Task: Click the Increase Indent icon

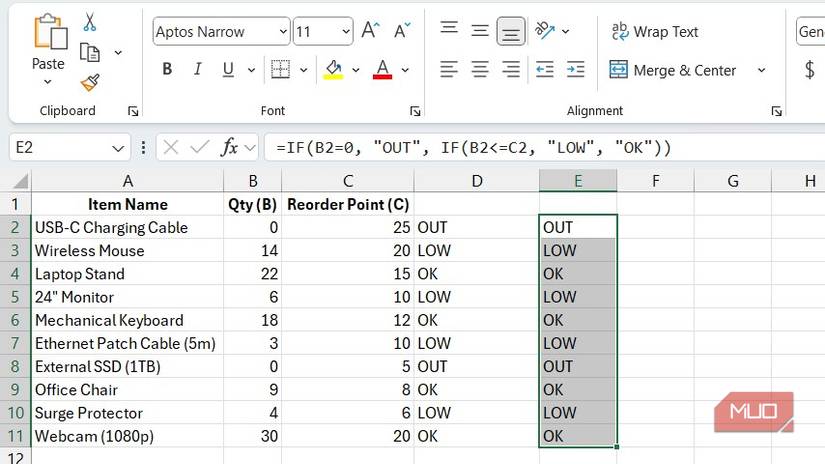Action: pyautogui.click(x=576, y=69)
